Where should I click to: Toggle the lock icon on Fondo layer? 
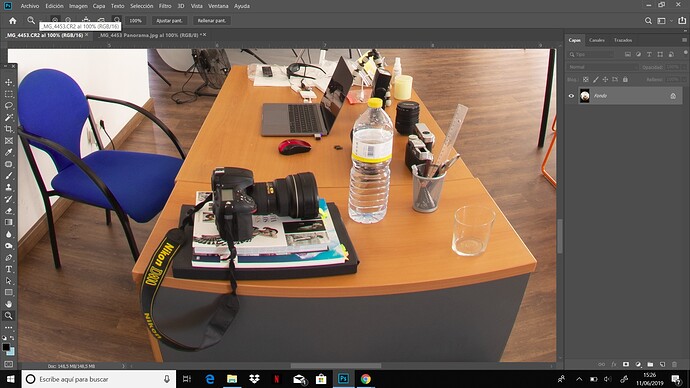click(x=673, y=96)
